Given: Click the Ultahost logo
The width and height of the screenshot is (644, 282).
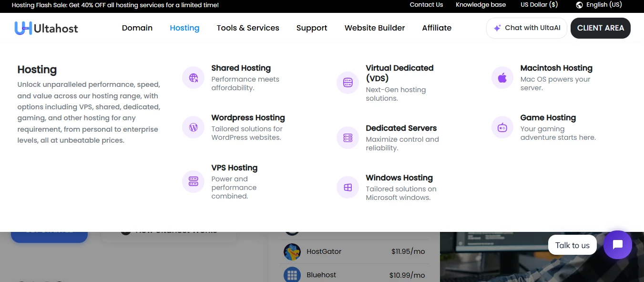Looking at the screenshot, I should 46,28.
